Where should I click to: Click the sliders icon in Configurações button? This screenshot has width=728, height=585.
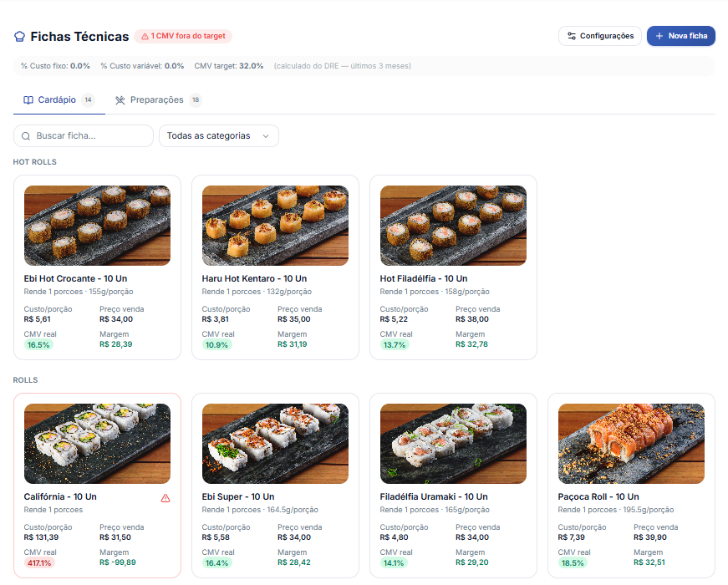point(572,36)
